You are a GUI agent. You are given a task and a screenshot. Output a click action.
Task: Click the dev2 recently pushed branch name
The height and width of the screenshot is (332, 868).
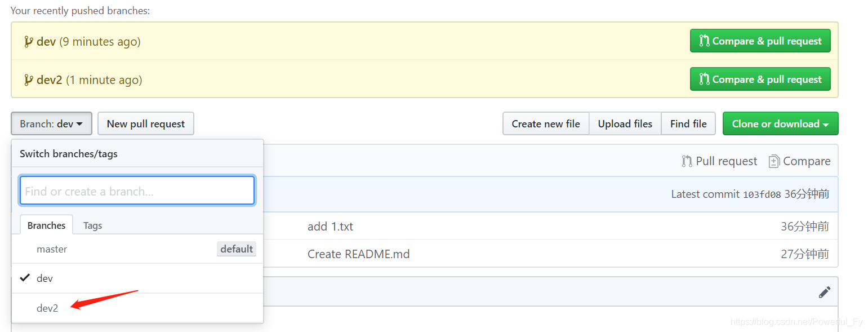point(50,79)
